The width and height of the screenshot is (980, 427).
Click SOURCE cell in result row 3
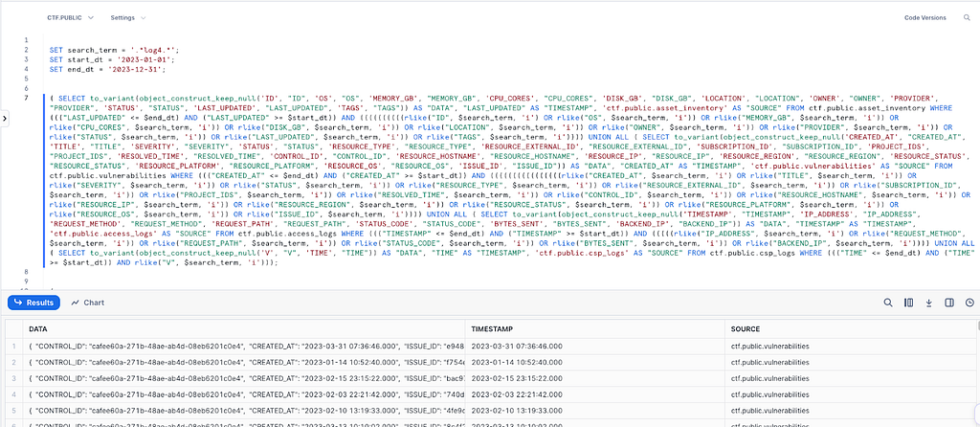tap(849, 379)
